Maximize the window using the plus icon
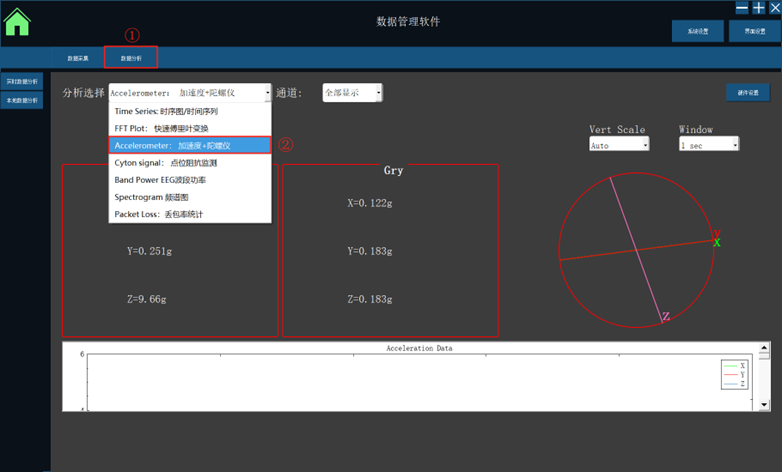Image resolution: width=782 pixels, height=472 pixels. [757, 7]
